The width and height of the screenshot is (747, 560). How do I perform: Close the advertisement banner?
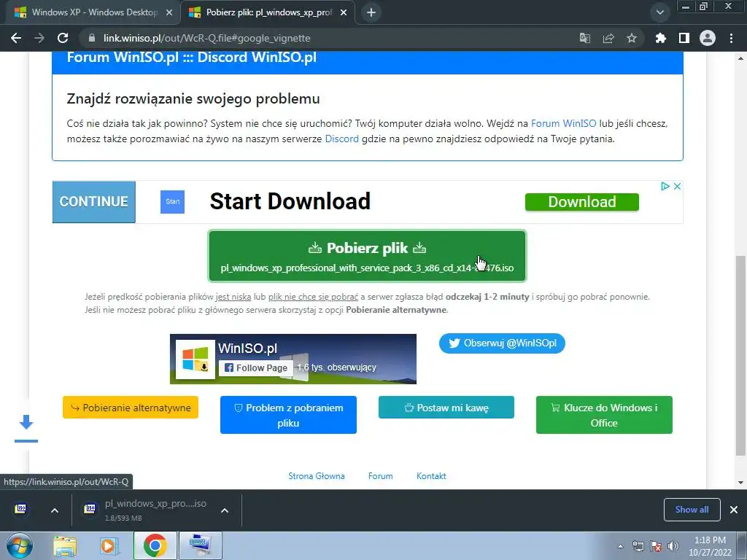click(677, 186)
